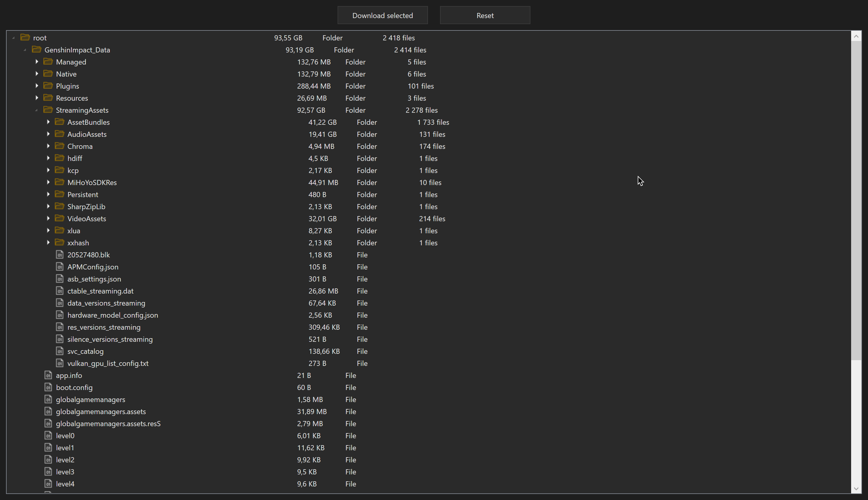Click the root folder icon
The width and height of the screenshot is (868, 500).
tap(25, 37)
